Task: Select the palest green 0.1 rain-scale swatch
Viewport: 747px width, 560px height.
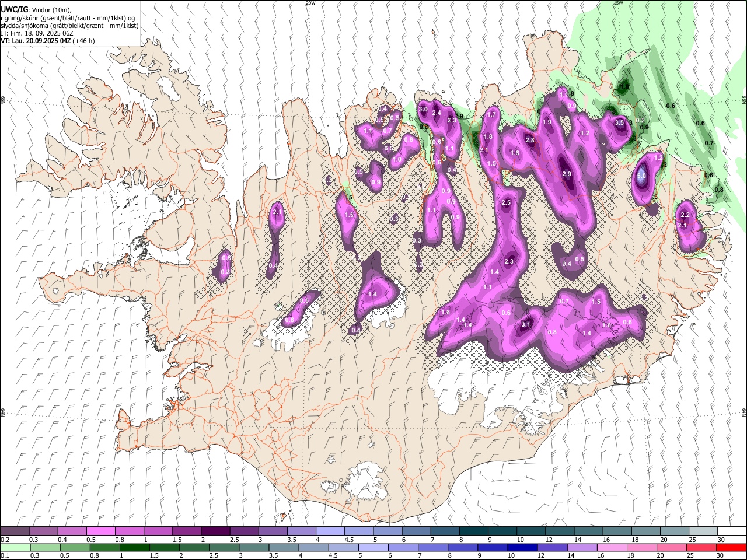Action: point(15,547)
